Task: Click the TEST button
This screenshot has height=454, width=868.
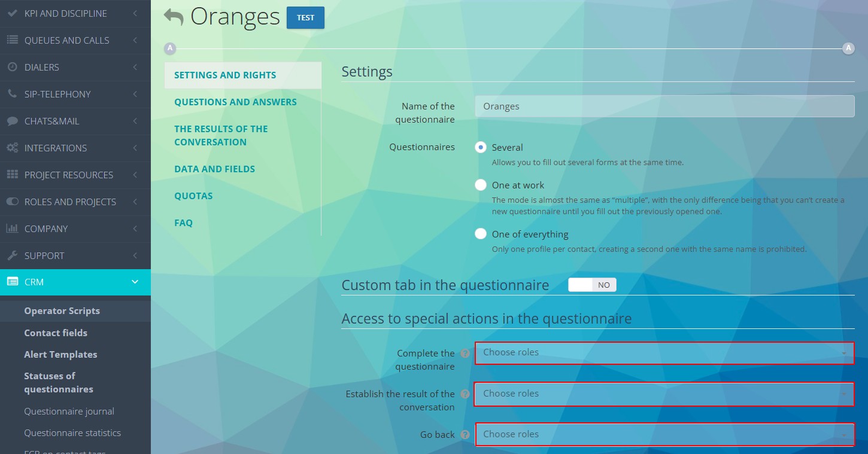Action: 305,18
